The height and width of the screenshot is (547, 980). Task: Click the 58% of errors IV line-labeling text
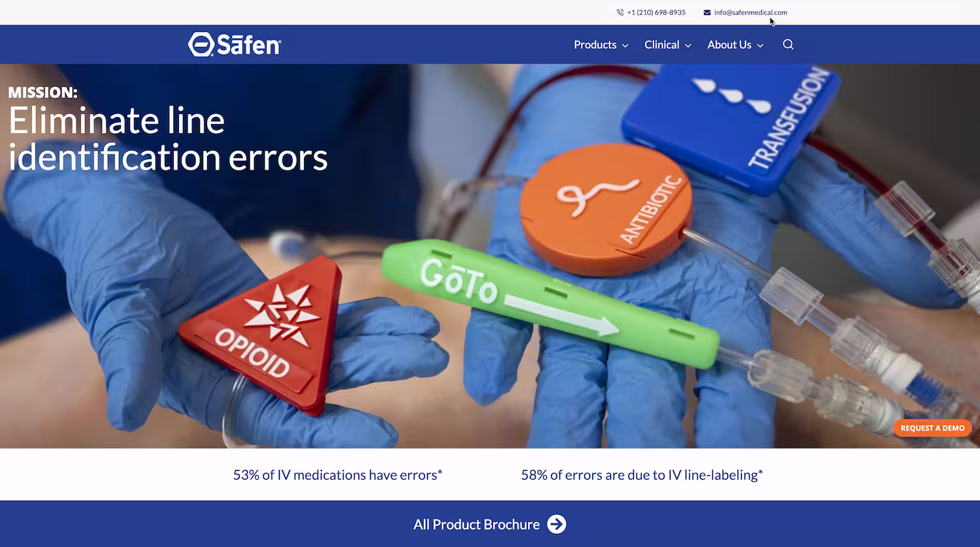(642, 475)
